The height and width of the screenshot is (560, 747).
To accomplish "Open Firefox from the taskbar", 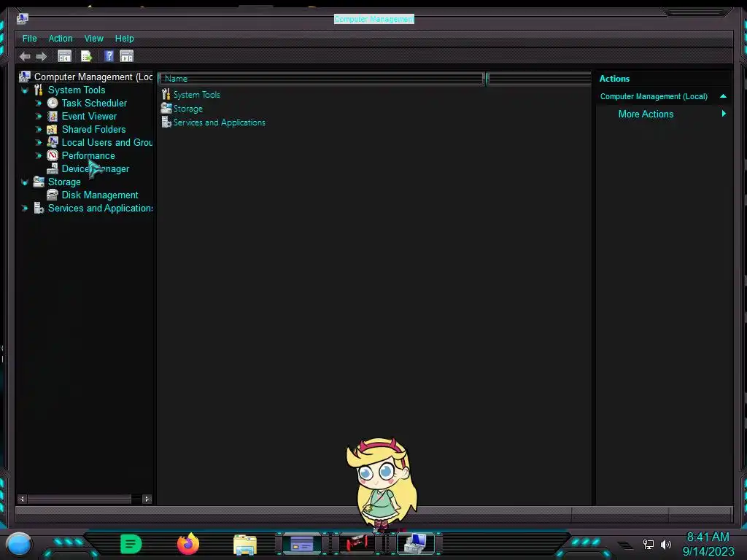I will pyautogui.click(x=187, y=544).
